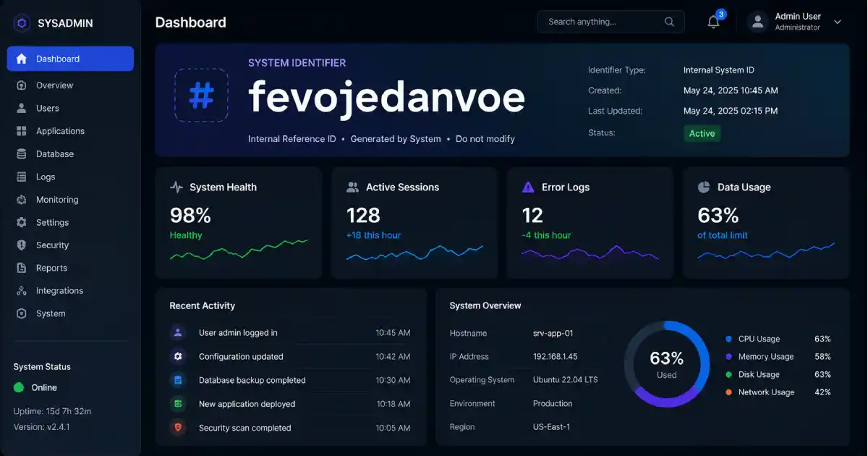The image size is (868, 456).
Task: Click the icon beside 'Database backup completed'
Action: [177, 380]
